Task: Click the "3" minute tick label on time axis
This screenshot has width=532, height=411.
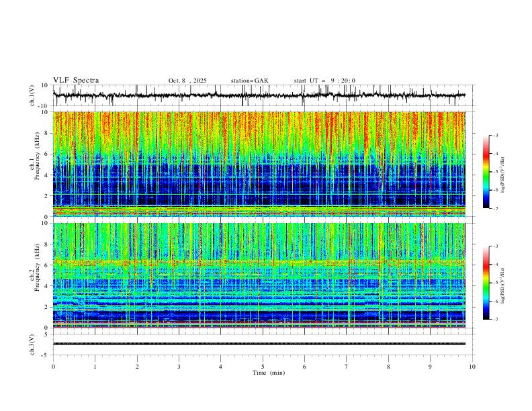Action: pos(179,367)
